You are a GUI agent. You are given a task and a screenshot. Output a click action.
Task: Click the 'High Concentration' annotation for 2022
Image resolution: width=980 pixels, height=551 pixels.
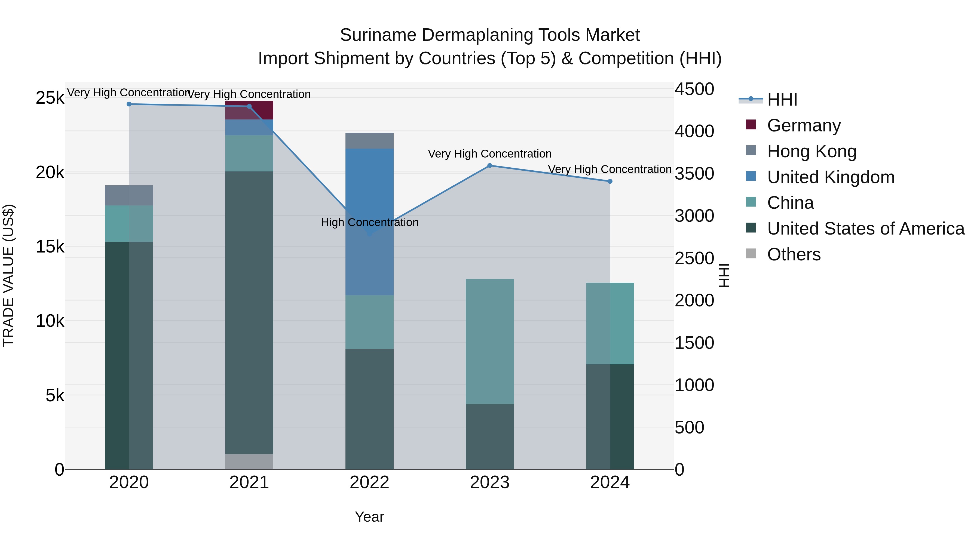click(370, 222)
